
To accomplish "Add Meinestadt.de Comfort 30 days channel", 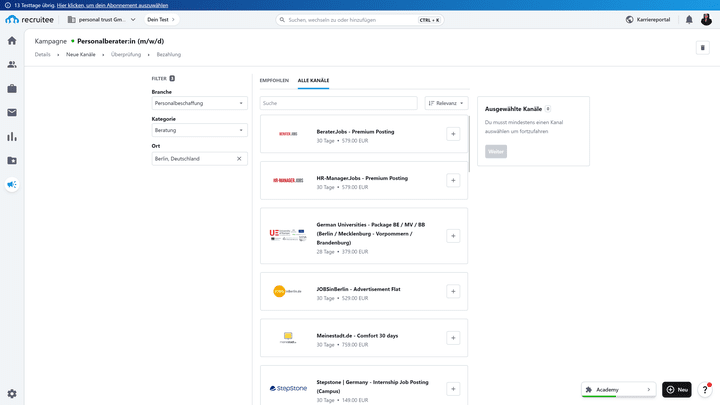I will click(453, 338).
